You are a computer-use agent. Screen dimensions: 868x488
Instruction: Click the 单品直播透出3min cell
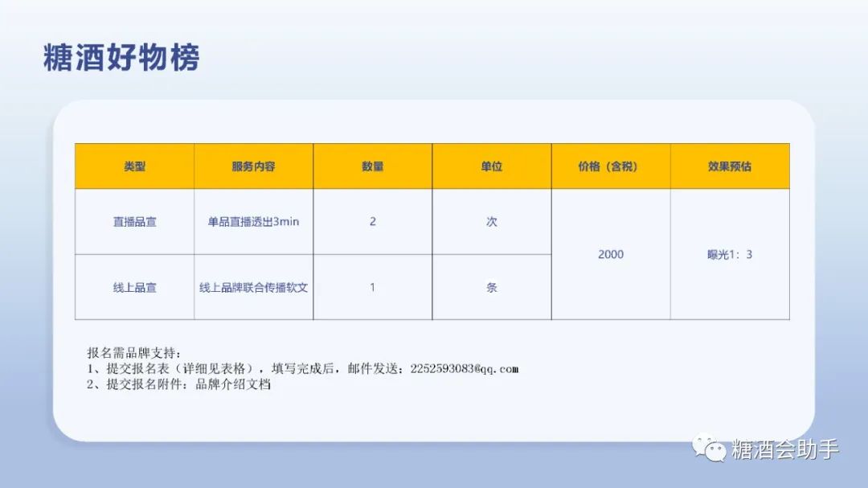pyautogui.click(x=253, y=222)
